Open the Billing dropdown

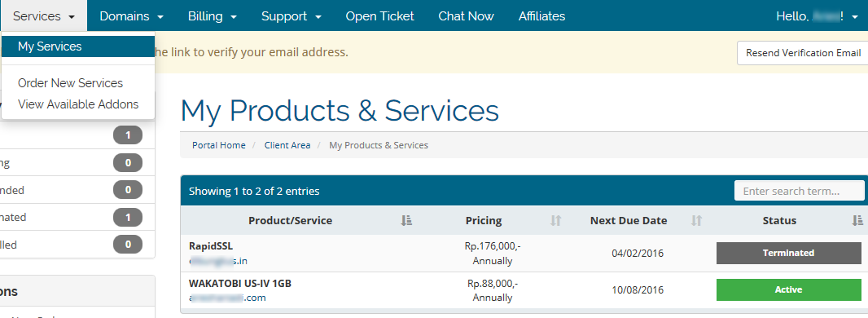coord(213,16)
